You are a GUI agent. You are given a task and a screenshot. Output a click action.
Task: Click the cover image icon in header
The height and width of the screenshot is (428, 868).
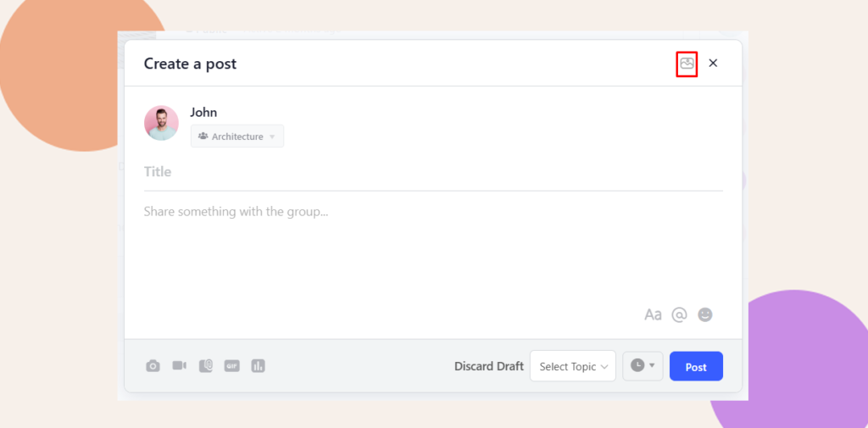pyautogui.click(x=687, y=64)
